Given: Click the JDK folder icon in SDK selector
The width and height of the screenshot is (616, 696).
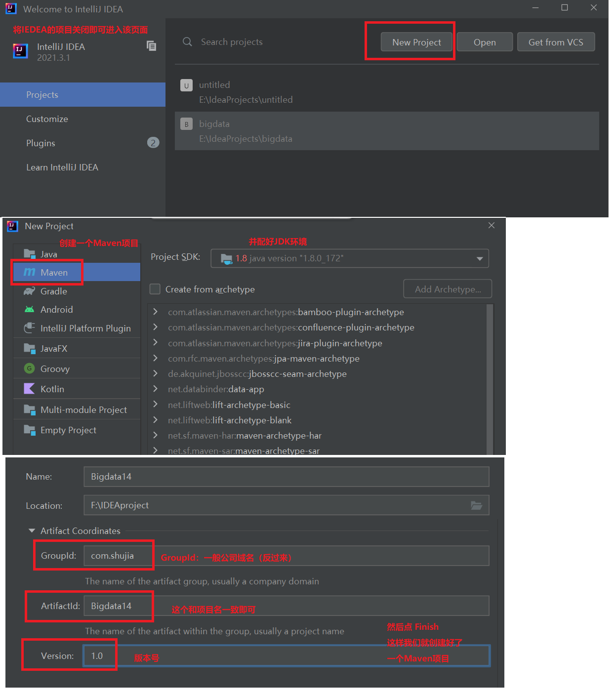Looking at the screenshot, I should click(x=226, y=258).
